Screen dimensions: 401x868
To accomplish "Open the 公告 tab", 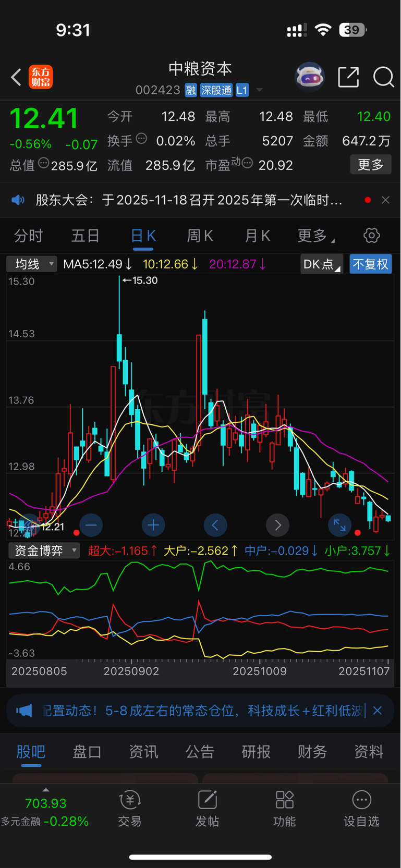I will (200, 752).
